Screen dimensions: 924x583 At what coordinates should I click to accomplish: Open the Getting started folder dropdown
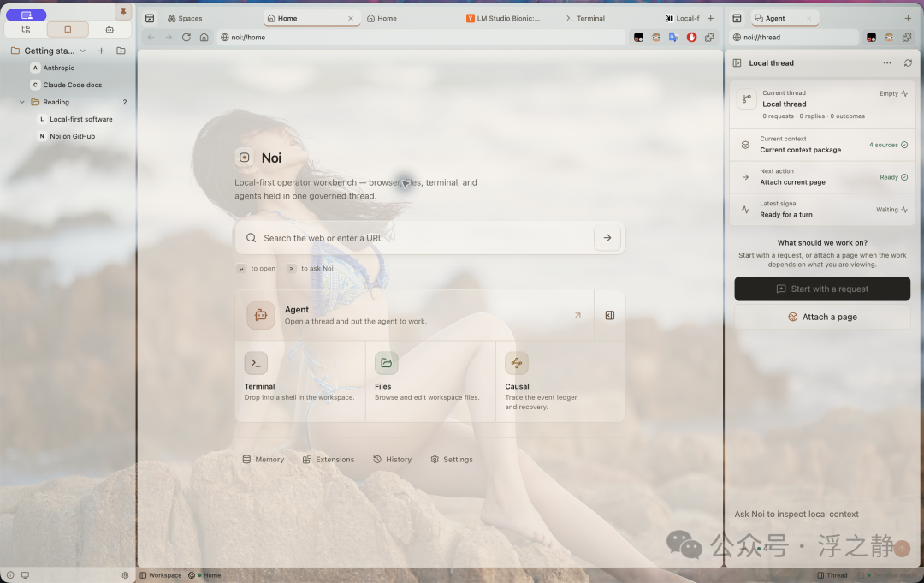pos(83,51)
